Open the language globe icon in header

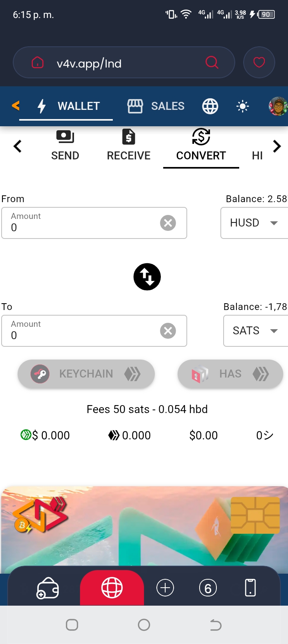coord(210,106)
